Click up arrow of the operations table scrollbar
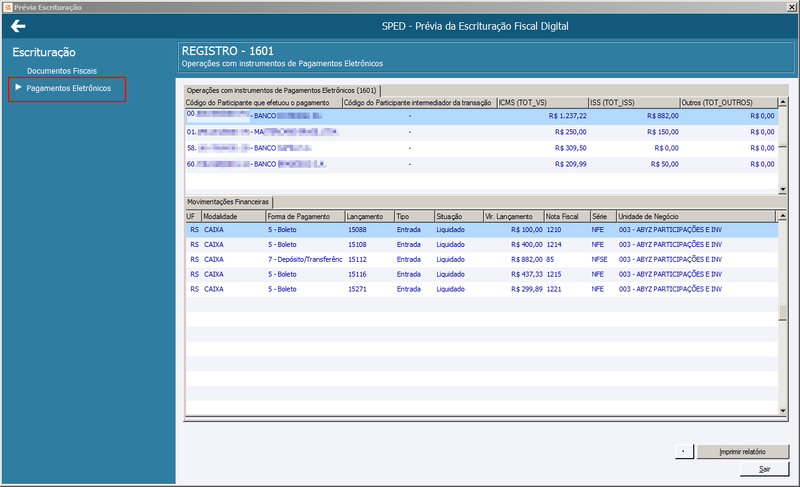 point(783,102)
